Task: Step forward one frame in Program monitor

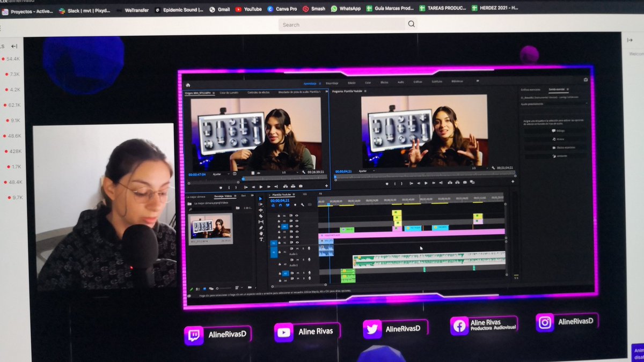Action: tap(434, 183)
